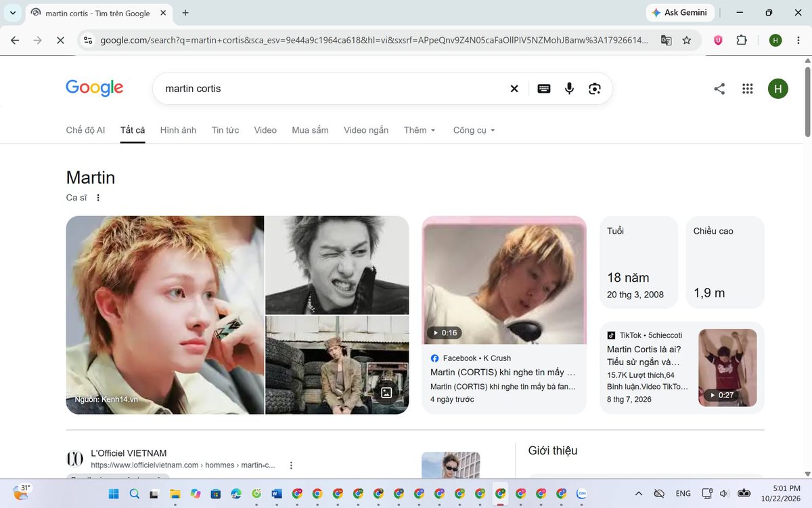
Task: Clear the search box with the X icon
Action: click(514, 89)
